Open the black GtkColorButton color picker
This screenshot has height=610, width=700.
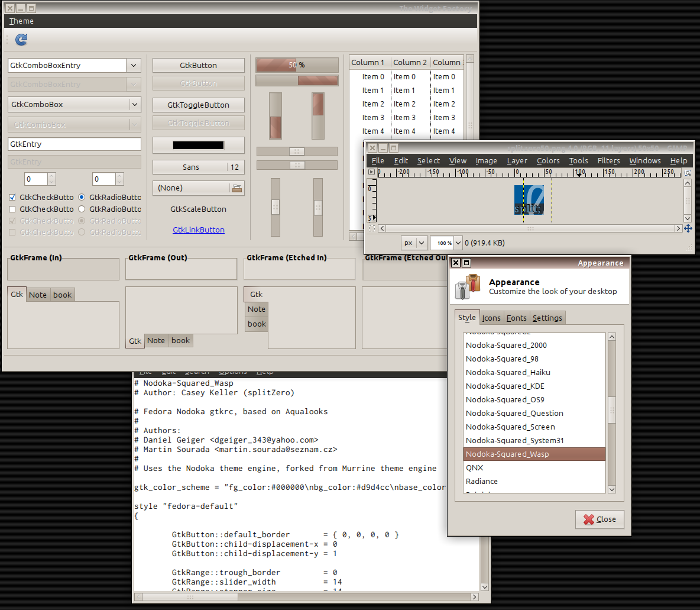coord(198,145)
